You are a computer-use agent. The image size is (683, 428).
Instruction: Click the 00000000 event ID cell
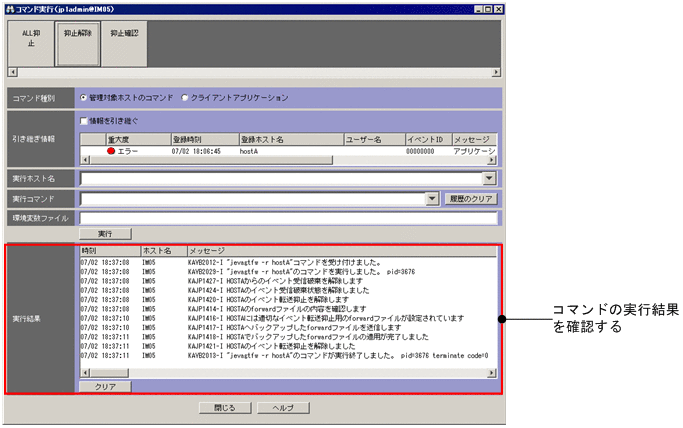[420, 151]
